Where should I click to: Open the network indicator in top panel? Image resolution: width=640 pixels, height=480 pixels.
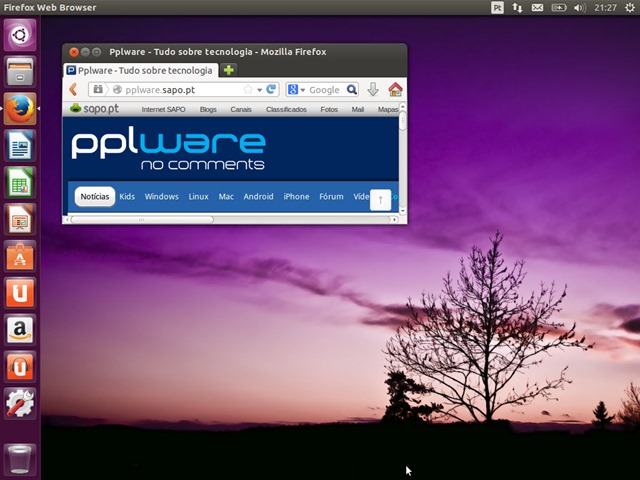coord(517,7)
